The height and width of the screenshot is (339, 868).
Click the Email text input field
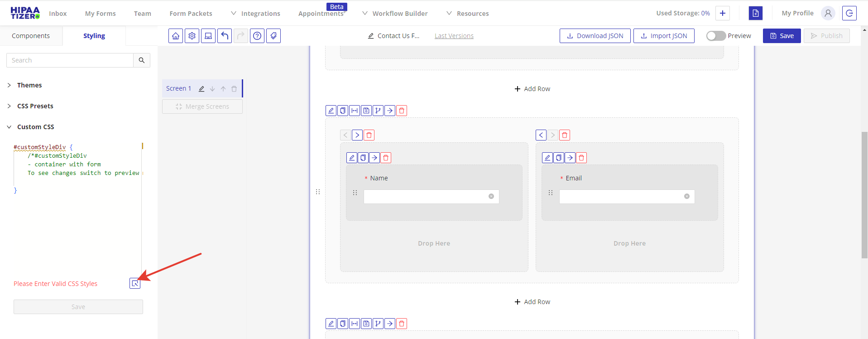(x=621, y=197)
